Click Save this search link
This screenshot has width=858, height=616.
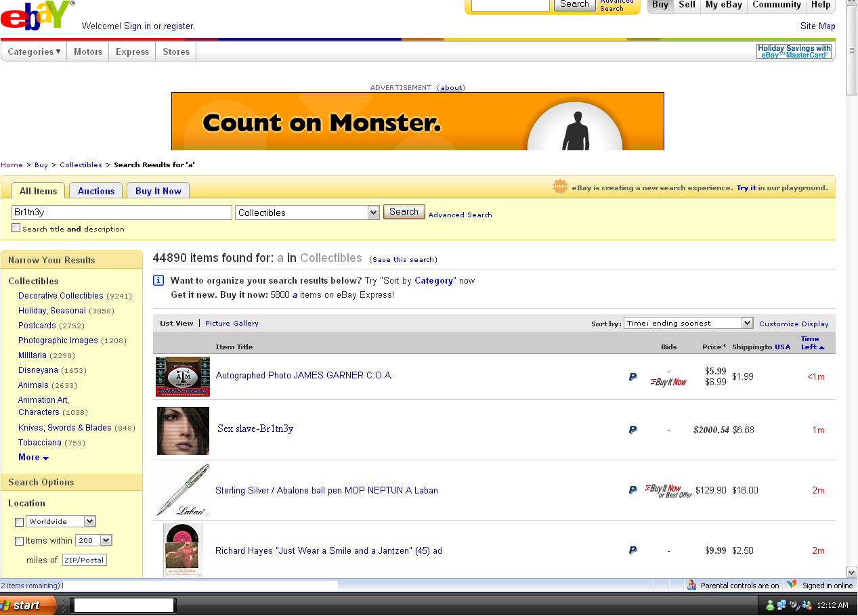coord(403,259)
